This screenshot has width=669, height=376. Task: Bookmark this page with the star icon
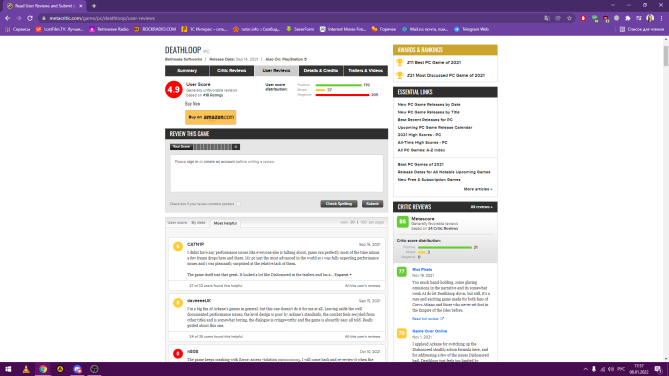(x=569, y=18)
